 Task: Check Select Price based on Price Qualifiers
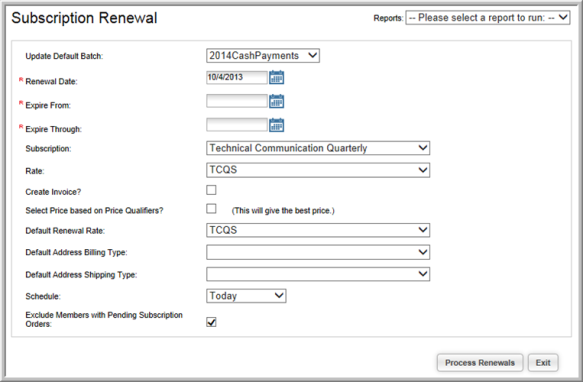point(211,209)
